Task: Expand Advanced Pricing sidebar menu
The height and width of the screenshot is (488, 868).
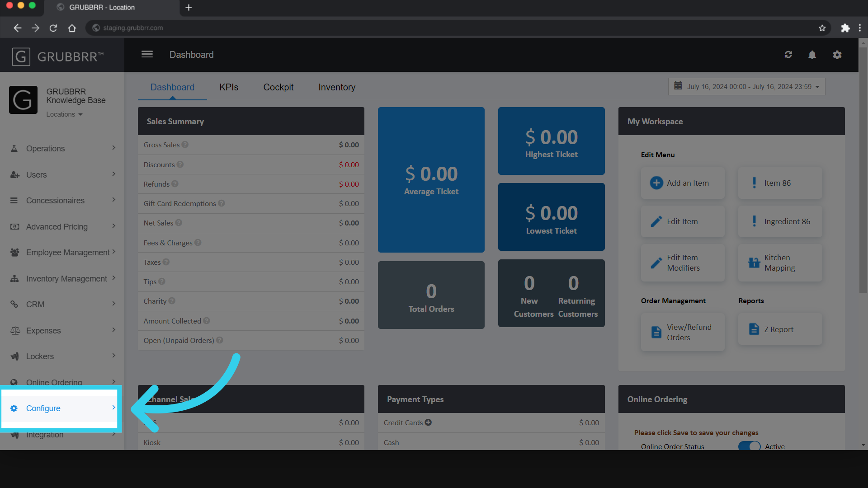Action: coord(62,226)
